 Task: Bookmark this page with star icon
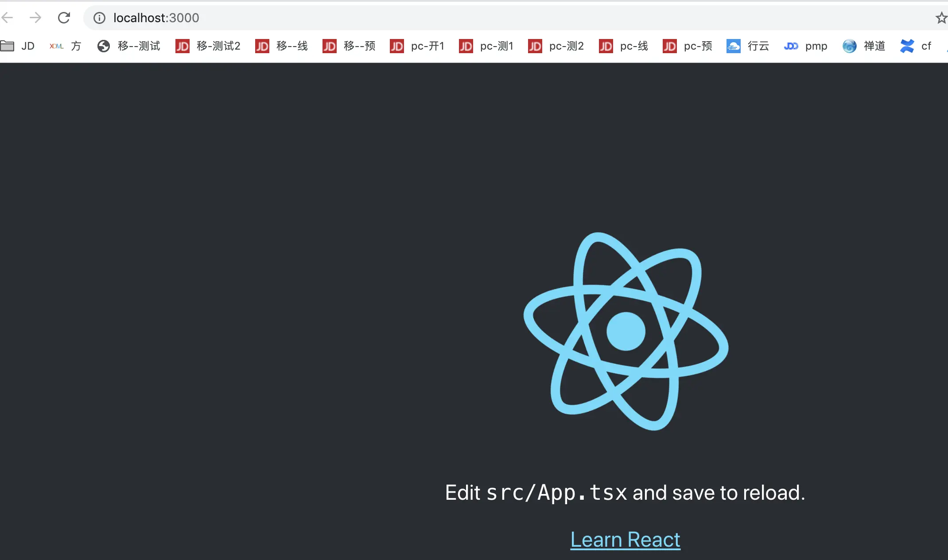click(x=941, y=18)
